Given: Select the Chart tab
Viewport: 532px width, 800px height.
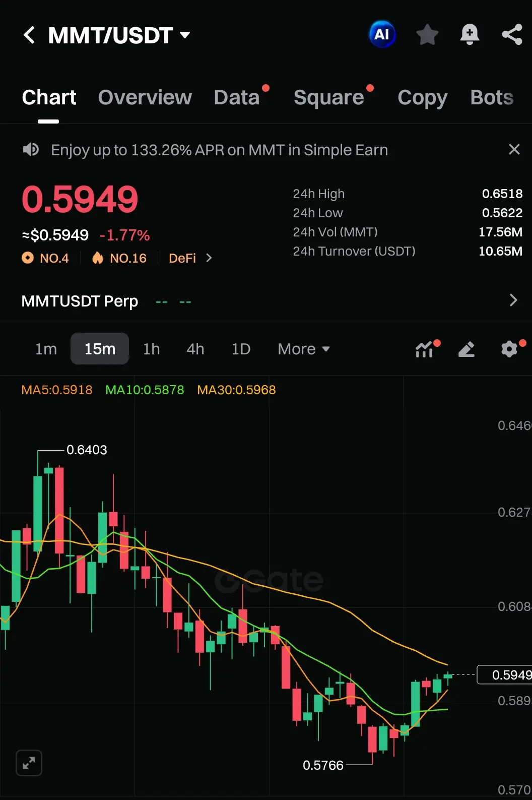Looking at the screenshot, I should 49,97.
